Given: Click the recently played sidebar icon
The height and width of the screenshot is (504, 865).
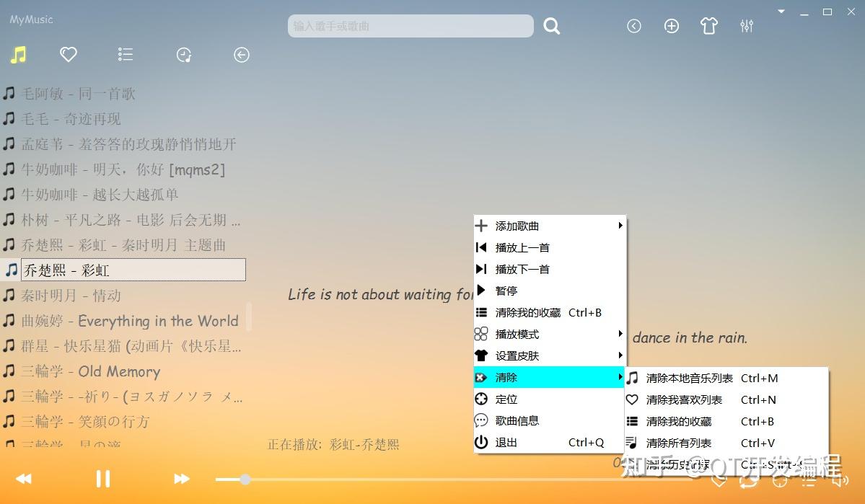Looking at the screenshot, I should click(183, 54).
